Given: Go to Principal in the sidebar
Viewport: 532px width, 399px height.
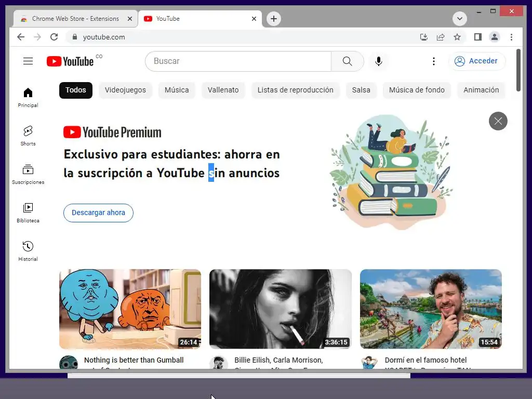Looking at the screenshot, I should [28, 98].
